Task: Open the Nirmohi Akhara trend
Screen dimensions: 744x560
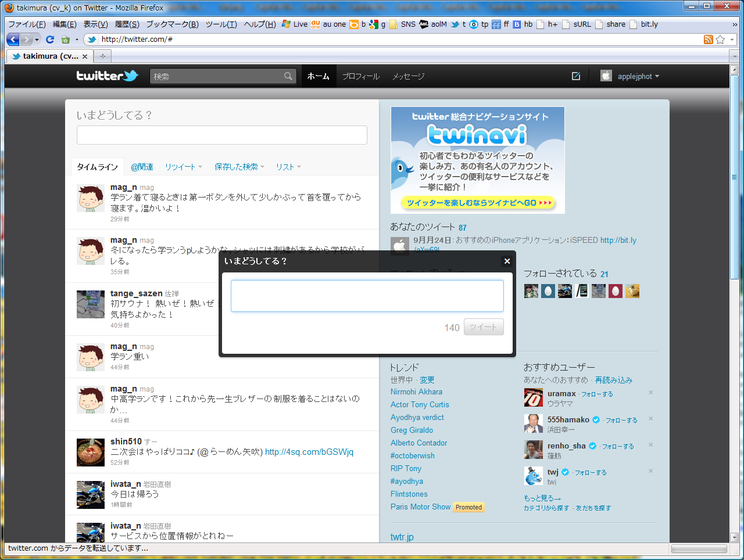Action: pyautogui.click(x=416, y=392)
